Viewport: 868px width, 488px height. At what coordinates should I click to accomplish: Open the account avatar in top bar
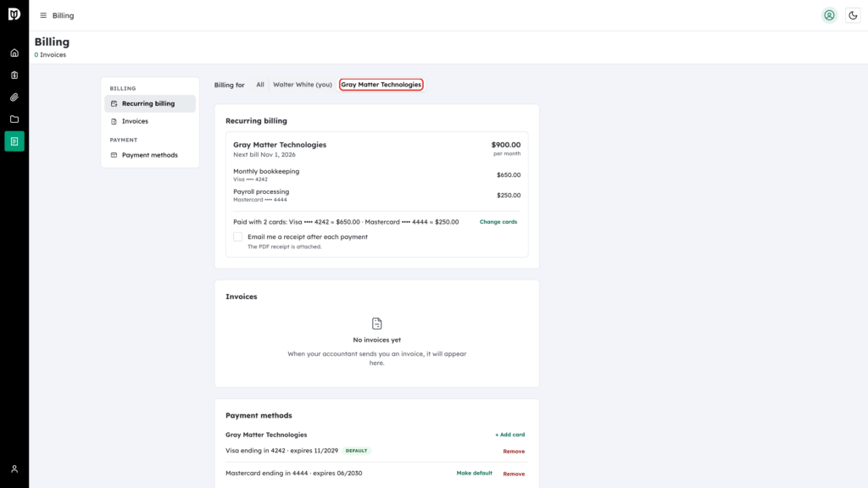829,15
